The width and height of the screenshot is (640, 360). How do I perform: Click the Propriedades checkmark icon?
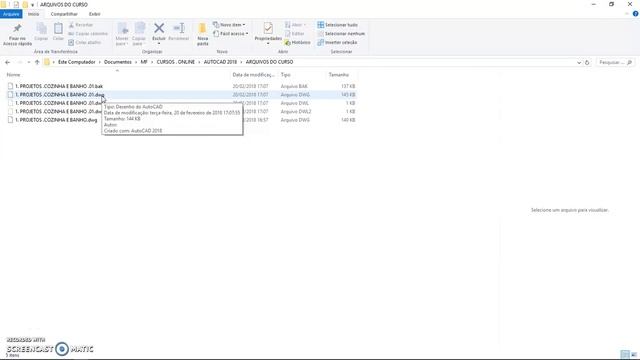tap(268, 28)
